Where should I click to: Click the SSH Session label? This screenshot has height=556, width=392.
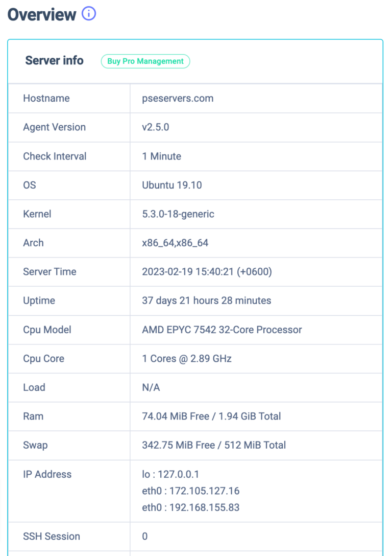coord(52,536)
